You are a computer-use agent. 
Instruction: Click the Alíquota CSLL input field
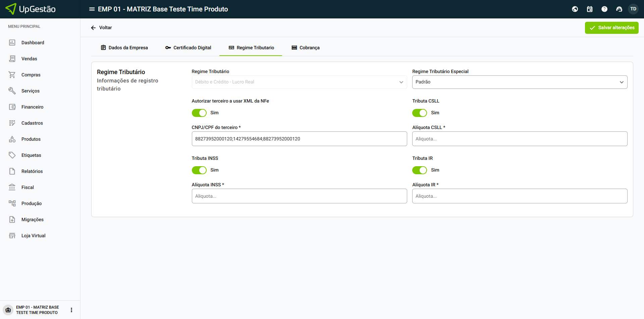click(x=520, y=139)
